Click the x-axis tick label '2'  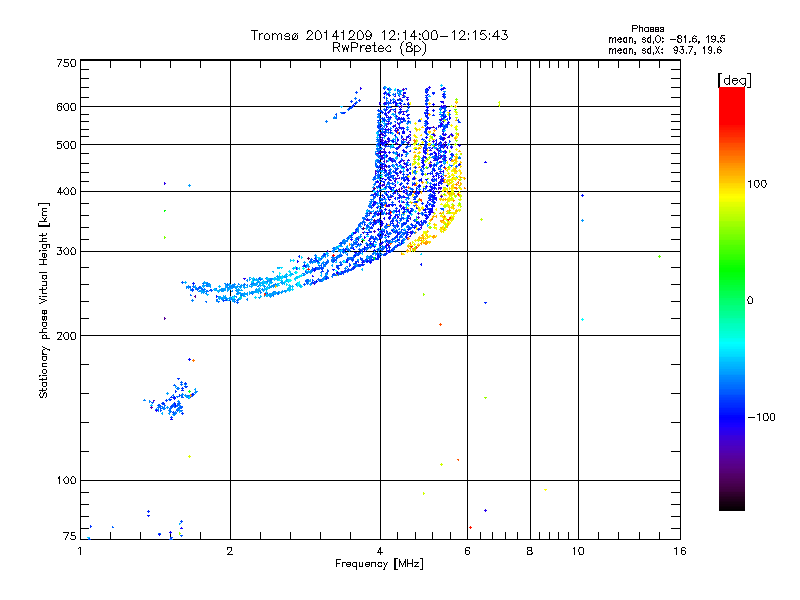[x=230, y=551]
